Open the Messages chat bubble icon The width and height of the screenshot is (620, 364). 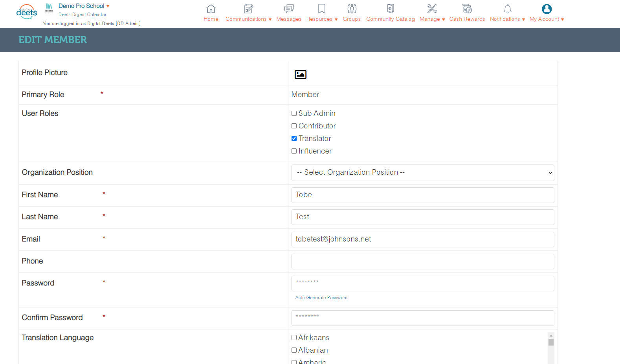pos(289,9)
